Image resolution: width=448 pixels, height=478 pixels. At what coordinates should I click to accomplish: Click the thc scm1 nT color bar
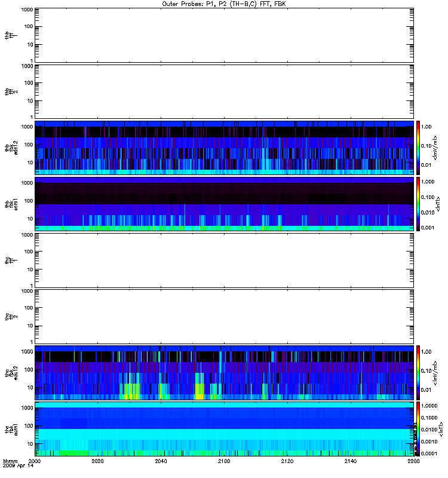pos(418,429)
